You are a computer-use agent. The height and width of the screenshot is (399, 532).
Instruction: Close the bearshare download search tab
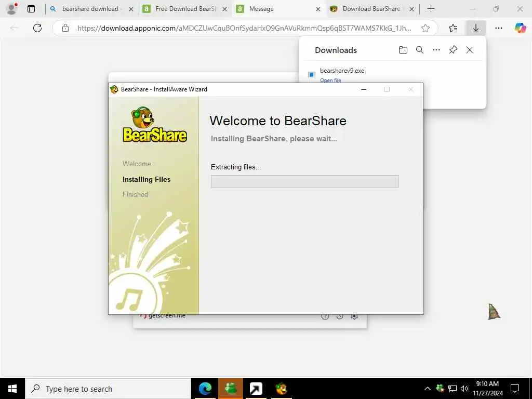pyautogui.click(x=131, y=9)
